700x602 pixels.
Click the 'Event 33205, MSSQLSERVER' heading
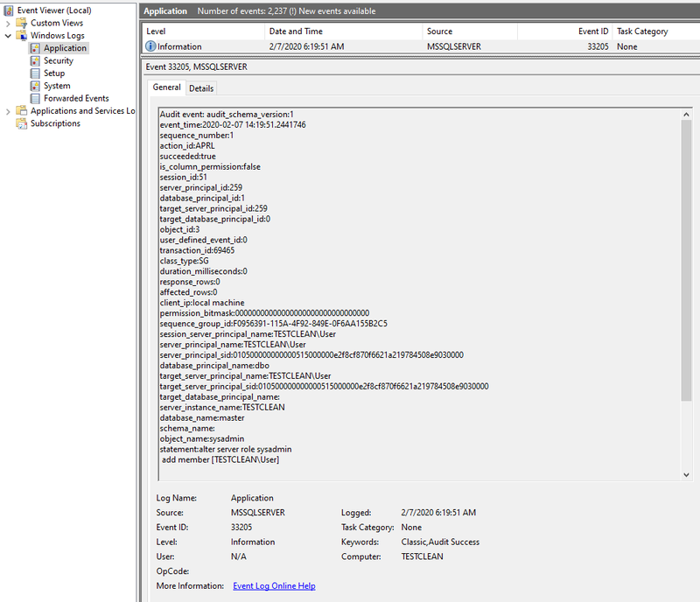tap(196, 67)
